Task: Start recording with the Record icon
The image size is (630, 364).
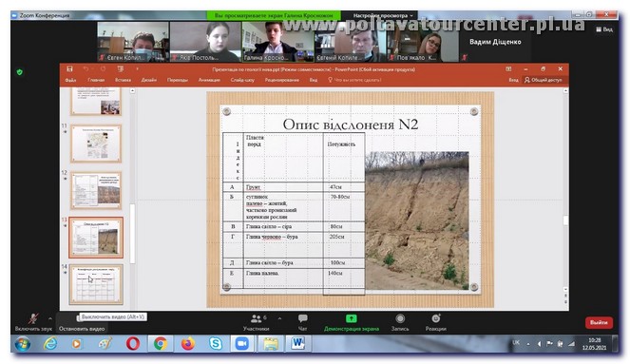Action: tap(400, 318)
